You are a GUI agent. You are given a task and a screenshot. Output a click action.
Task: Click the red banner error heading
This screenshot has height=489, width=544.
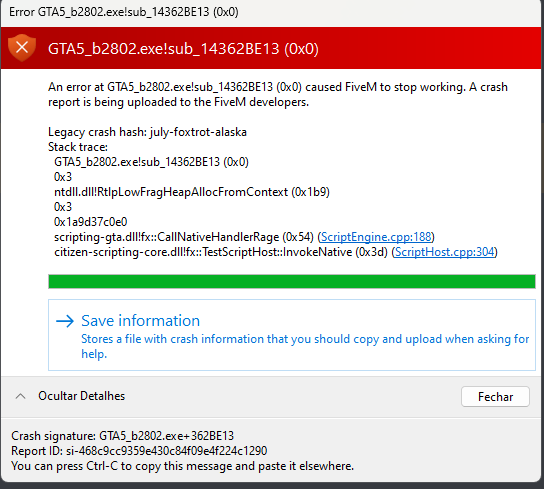coord(183,49)
